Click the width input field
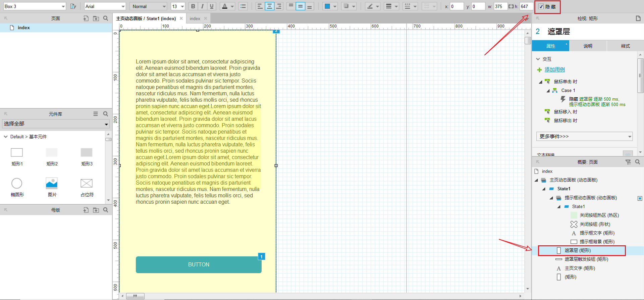This screenshot has width=644, height=300. (500, 6)
